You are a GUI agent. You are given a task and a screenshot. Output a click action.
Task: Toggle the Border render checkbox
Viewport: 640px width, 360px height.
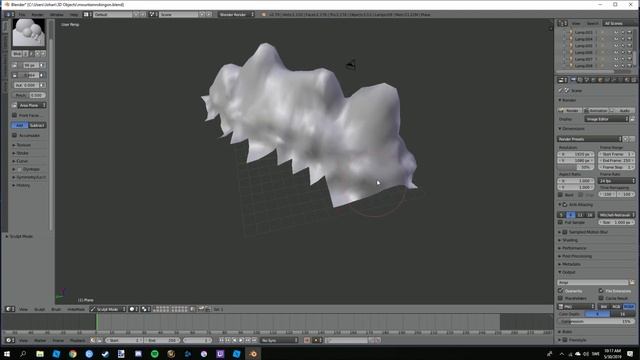click(x=560, y=195)
